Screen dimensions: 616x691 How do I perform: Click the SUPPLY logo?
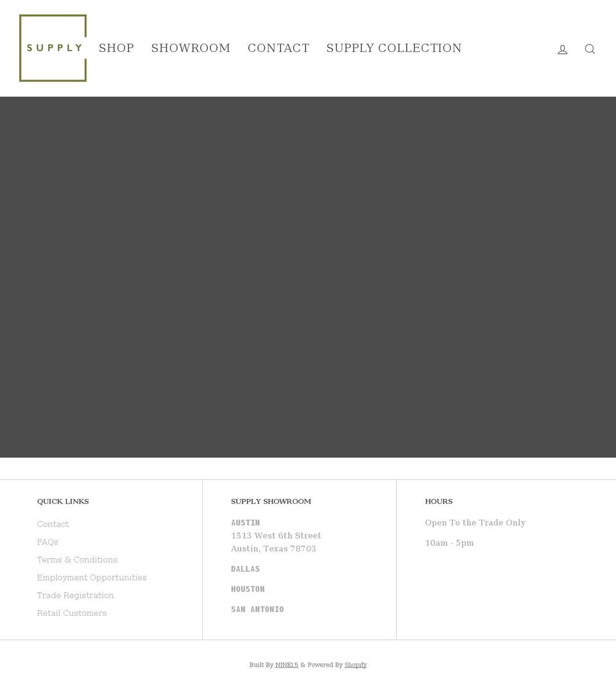coord(53,48)
